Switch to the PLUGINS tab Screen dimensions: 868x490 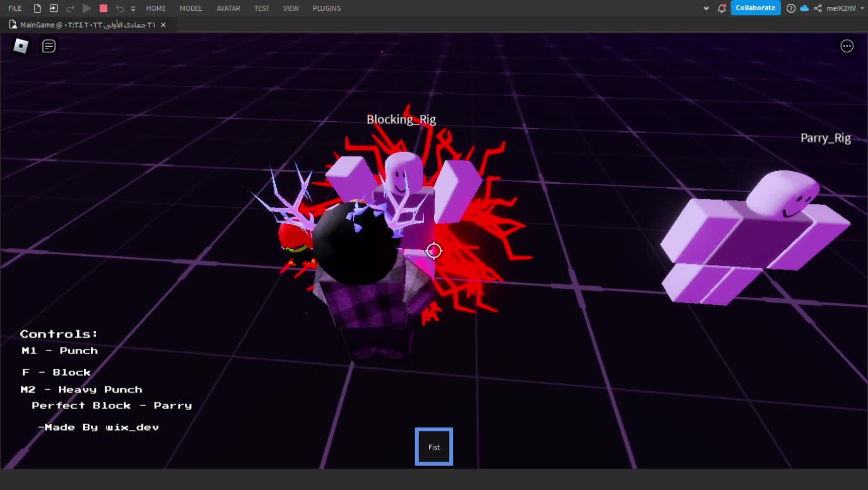[x=326, y=8]
